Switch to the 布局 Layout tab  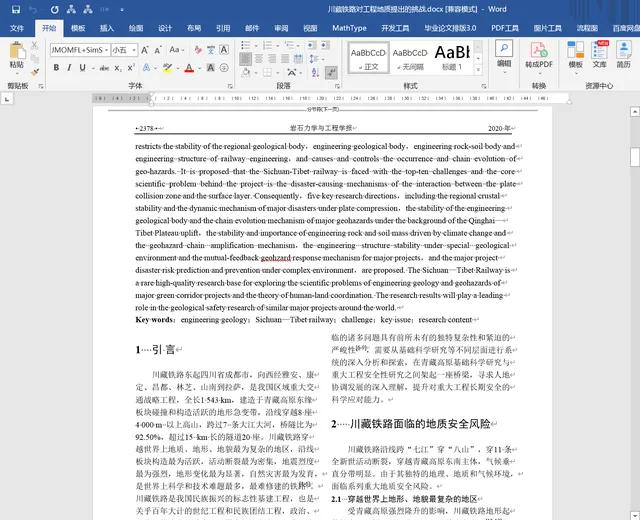[194, 28]
